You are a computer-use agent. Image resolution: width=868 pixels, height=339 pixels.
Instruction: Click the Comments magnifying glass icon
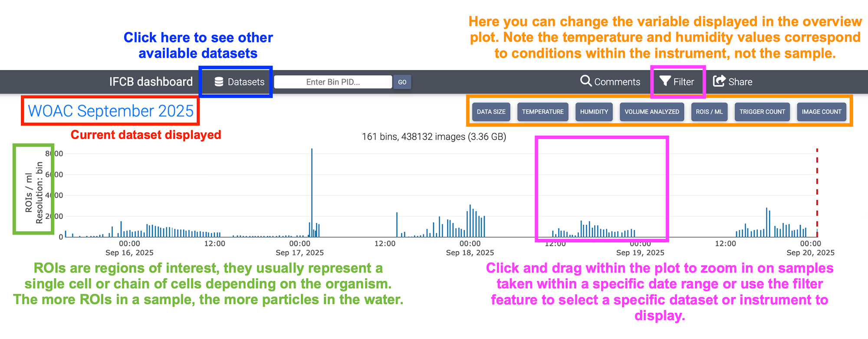(x=586, y=81)
